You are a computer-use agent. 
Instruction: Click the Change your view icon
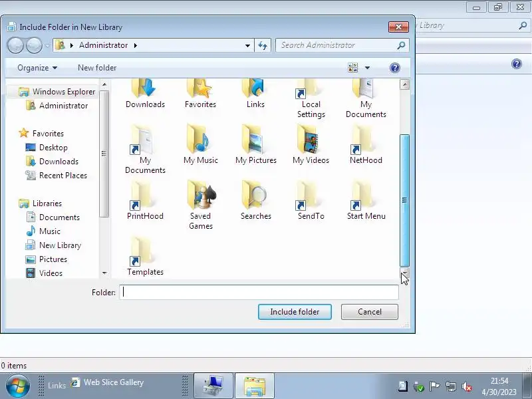pos(353,68)
